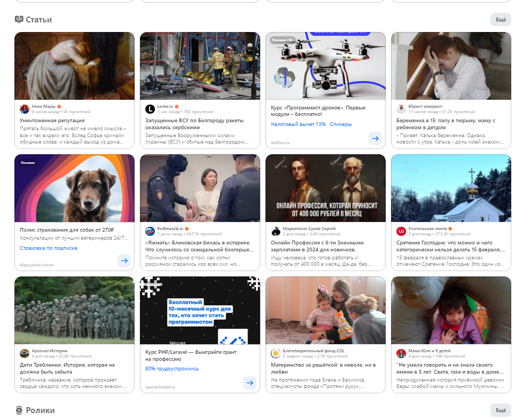This screenshot has height=420, width=523.
Task: Open article about Belgorod rockets
Action: tap(194, 124)
